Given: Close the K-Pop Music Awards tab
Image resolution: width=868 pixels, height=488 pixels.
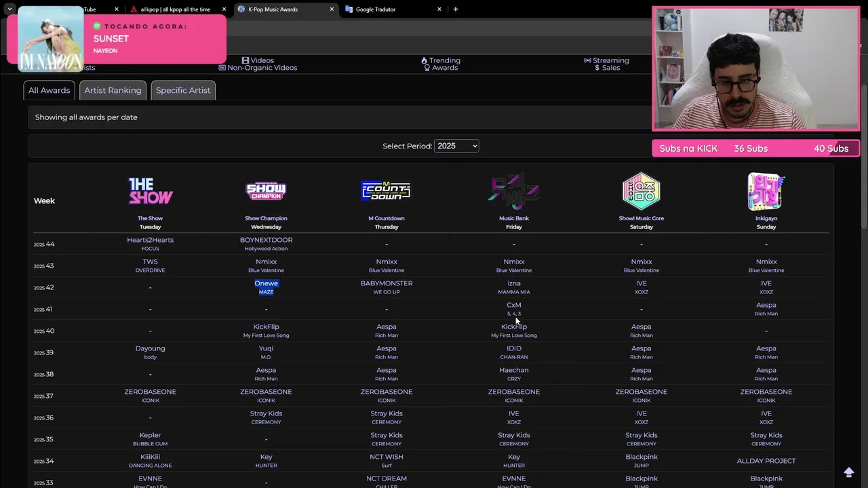Looking at the screenshot, I should click(x=332, y=9).
